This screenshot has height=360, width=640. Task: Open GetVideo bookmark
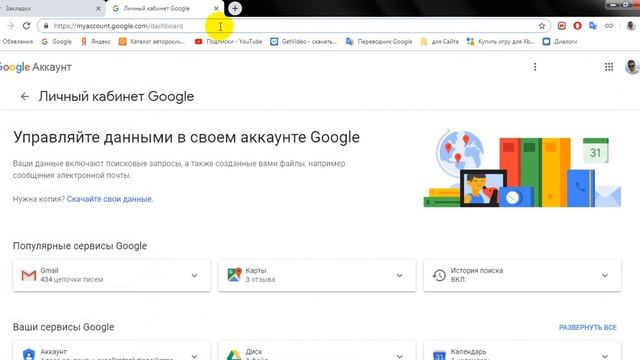point(304,42)
